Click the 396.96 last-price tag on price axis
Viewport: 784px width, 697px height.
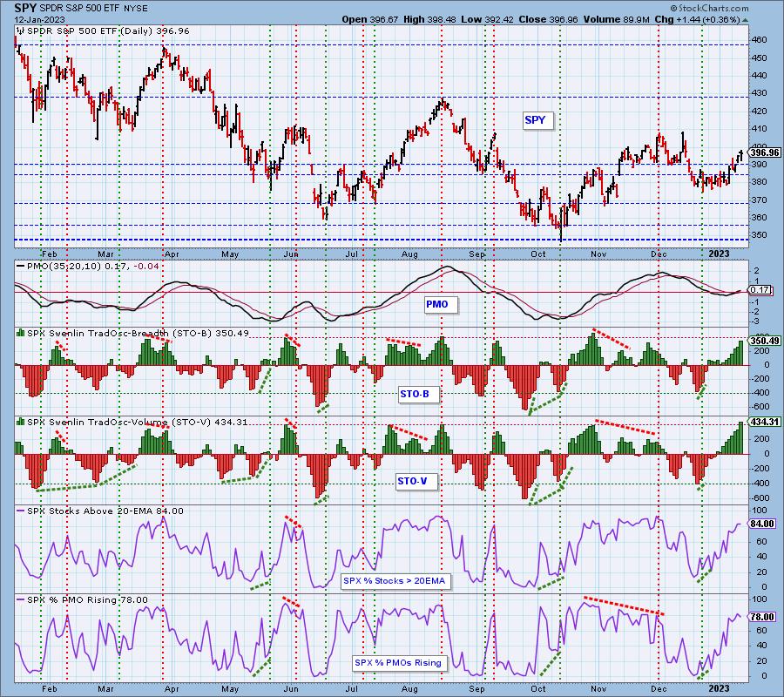(x=766, y=152)
